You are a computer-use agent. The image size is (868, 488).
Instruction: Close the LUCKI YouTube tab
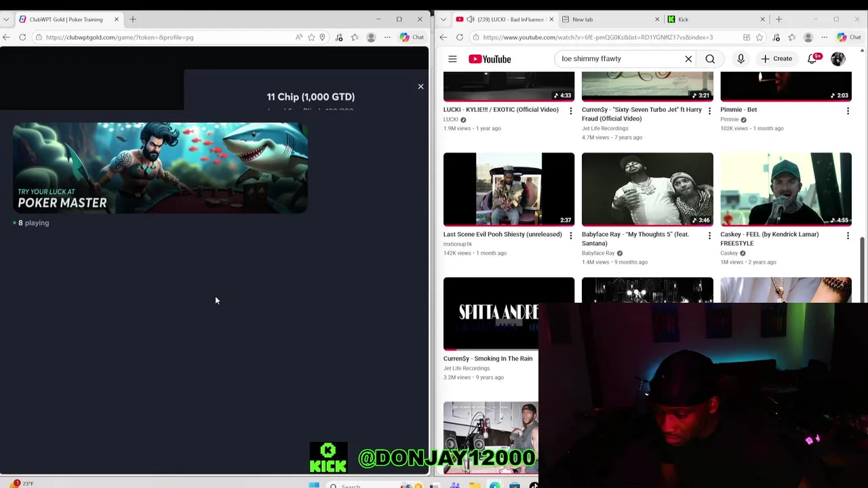click(551, 19)
